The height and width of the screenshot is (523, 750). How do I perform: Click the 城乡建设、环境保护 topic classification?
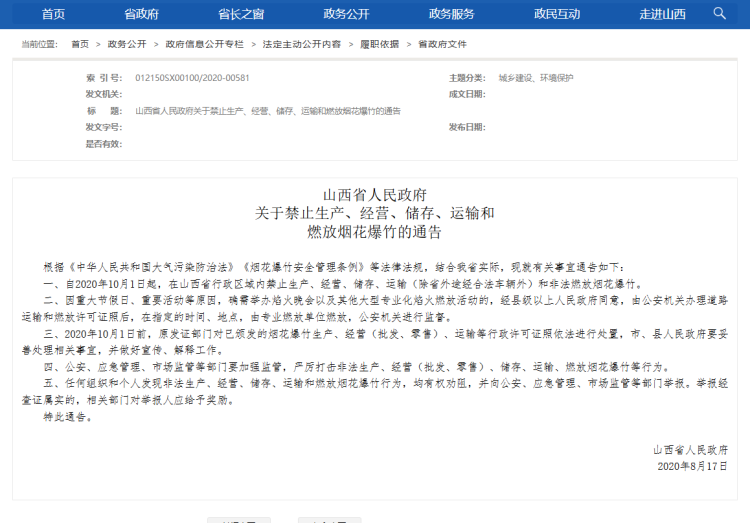click(529, 77)
